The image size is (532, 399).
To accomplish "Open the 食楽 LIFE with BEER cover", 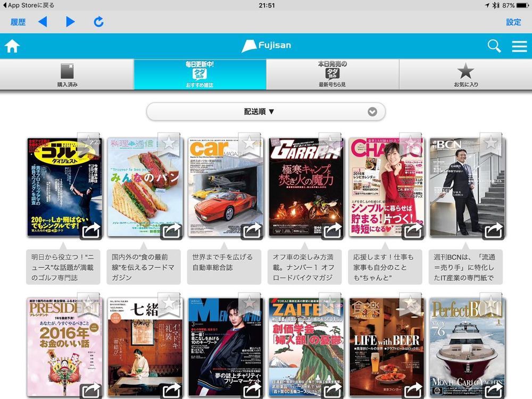I will coord(387,348).
